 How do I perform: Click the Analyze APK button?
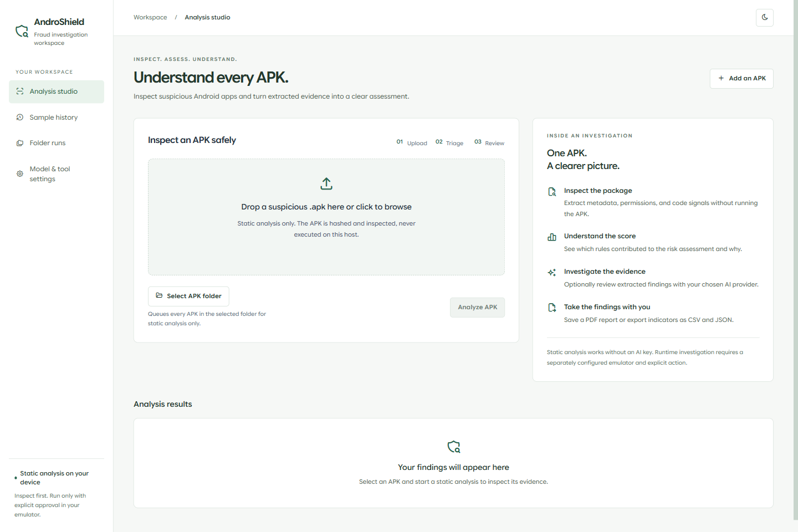pos(477,308)
